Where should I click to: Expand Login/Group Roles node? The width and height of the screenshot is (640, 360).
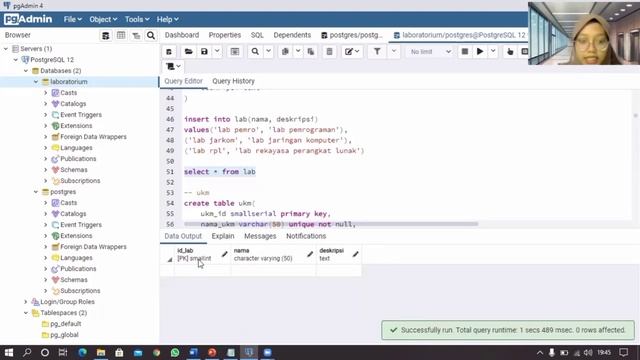point(26,302)
